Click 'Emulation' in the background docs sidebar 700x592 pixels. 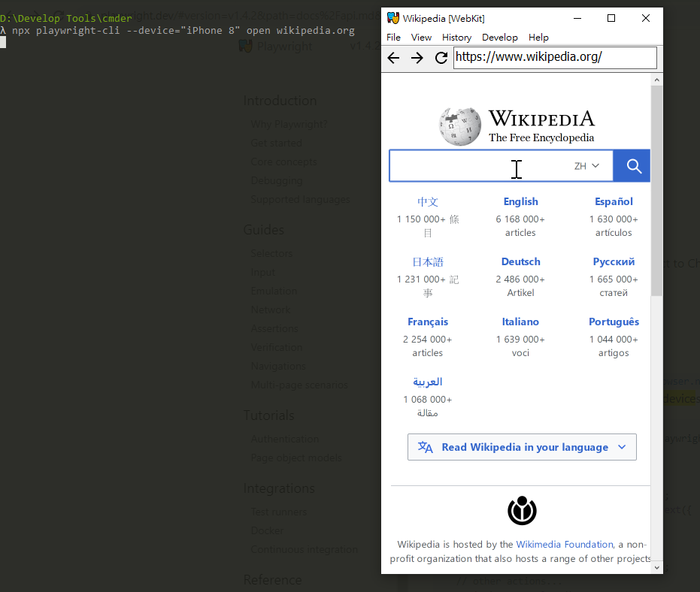coord(274,291)
